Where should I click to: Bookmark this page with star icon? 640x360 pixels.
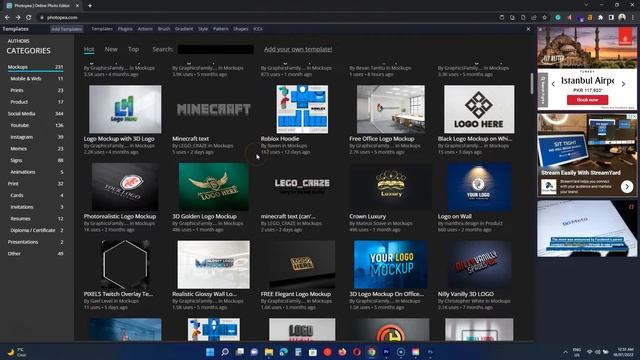click(x=544, y=18)
